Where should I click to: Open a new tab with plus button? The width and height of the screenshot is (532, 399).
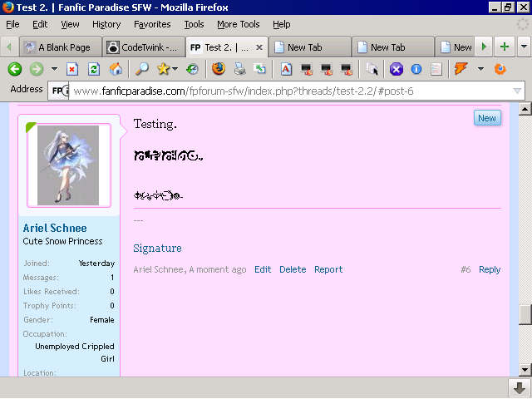click(x=505, y=47)
